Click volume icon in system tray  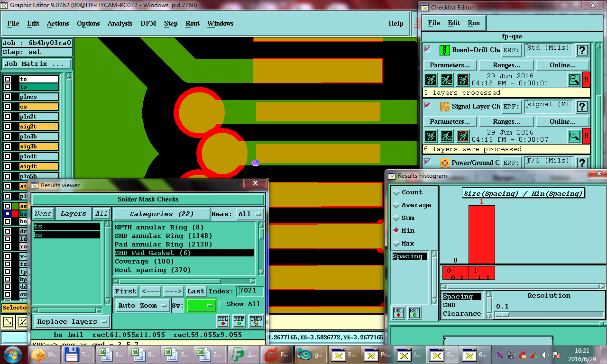point(545,355)
